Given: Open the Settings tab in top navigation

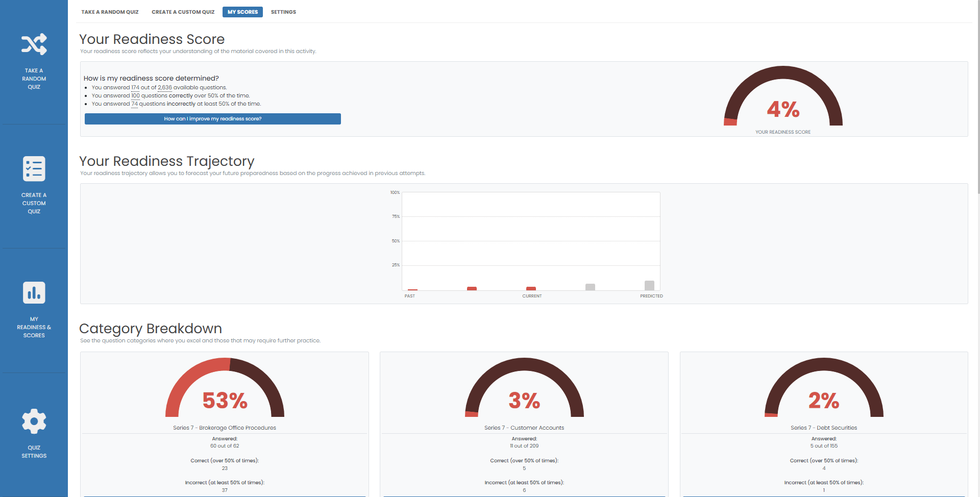Looking at the screenshot, I should [283, 12].
